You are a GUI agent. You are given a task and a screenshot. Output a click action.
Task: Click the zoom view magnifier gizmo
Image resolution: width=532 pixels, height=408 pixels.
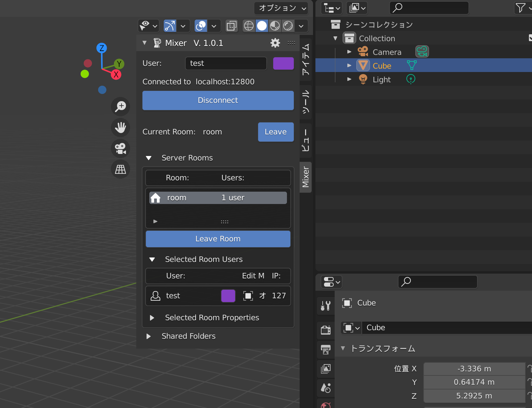tap(120, 106)
